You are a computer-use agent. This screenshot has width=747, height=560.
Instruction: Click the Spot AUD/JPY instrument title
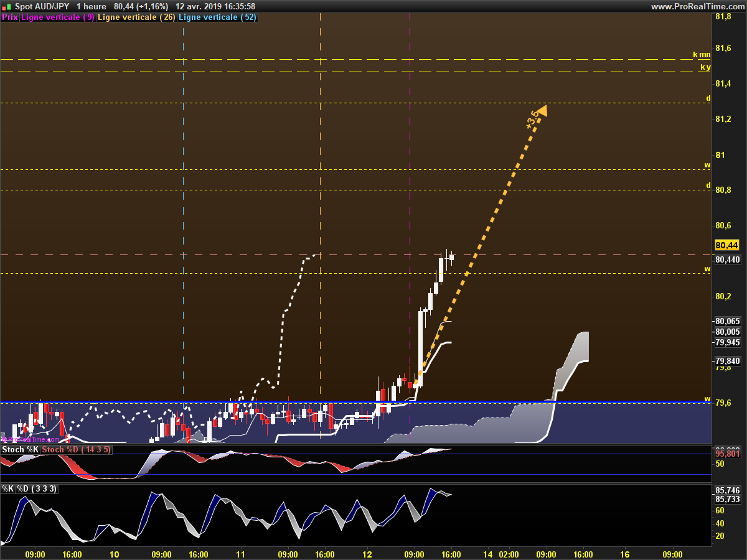pyautogui.click(x=42, y=6)
